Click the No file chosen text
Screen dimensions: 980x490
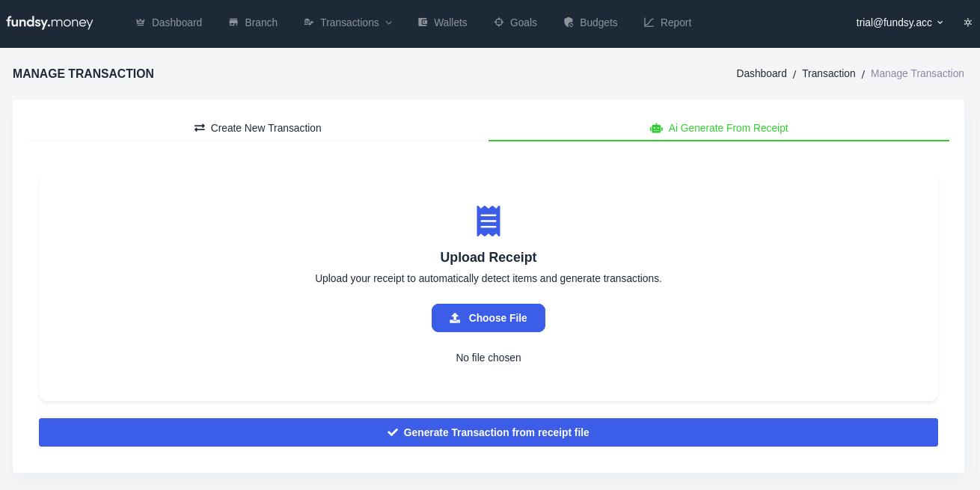pos(489,358)
